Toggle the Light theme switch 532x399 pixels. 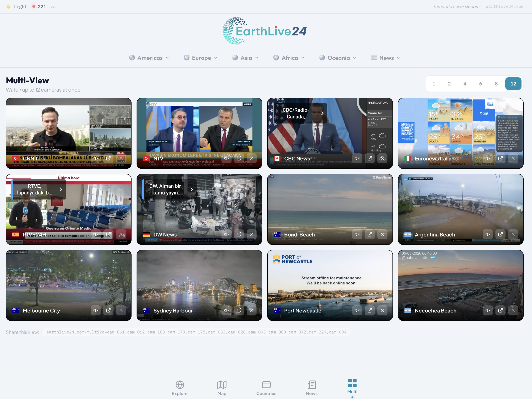16,7
